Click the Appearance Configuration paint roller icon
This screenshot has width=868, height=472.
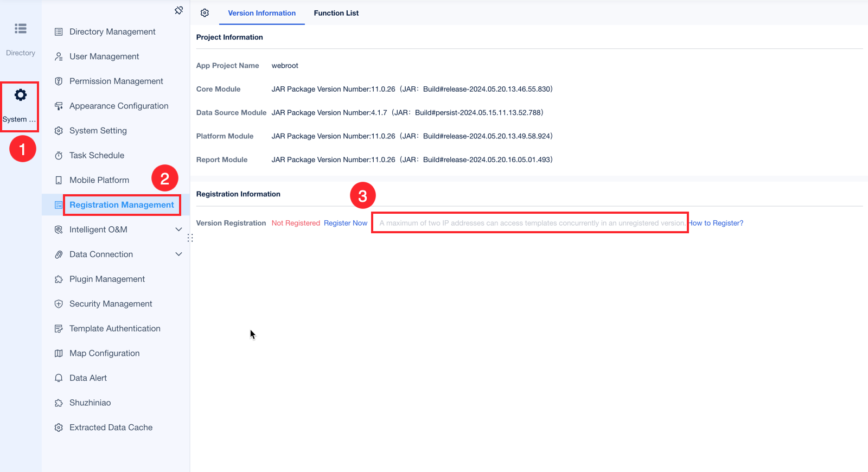coord(59,106)
